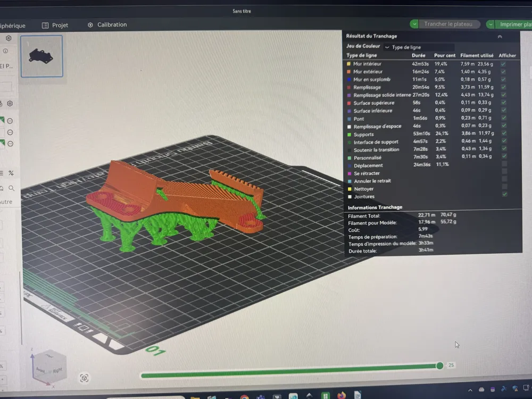Viewport: 532px width, 399px height.
Task: Switch to the Périphérique tab
Action: (13, 26)
